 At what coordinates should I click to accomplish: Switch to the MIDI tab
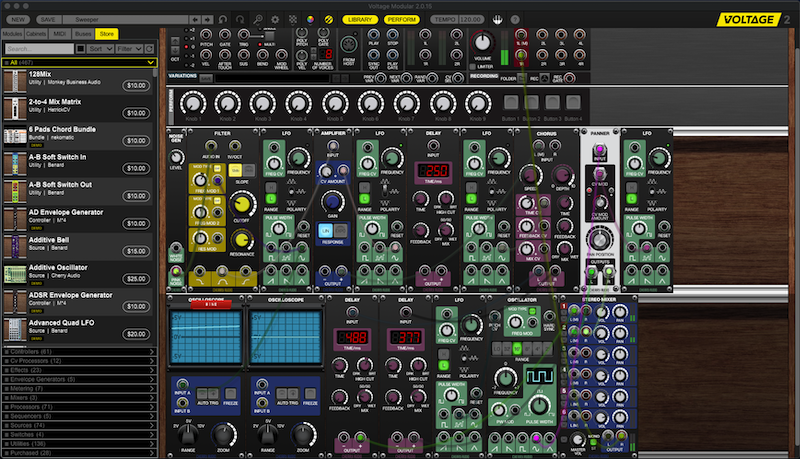(60, 34)
